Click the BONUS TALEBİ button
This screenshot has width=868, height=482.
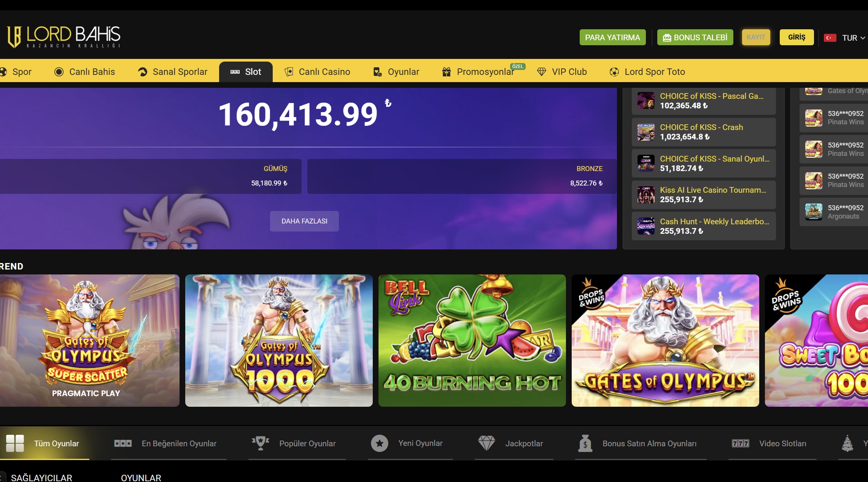[695, 37]
